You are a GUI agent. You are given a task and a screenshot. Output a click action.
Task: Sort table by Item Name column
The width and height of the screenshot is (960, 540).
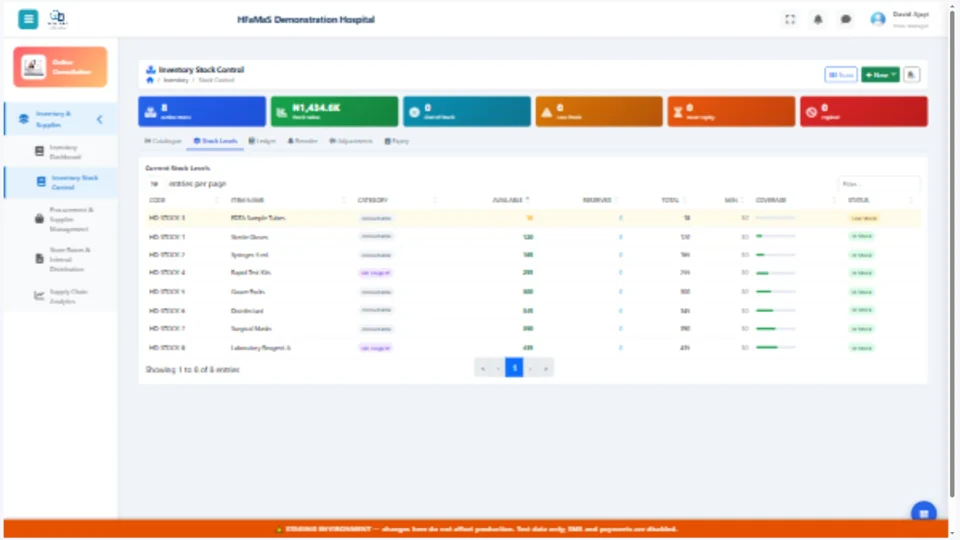[288, 200]
